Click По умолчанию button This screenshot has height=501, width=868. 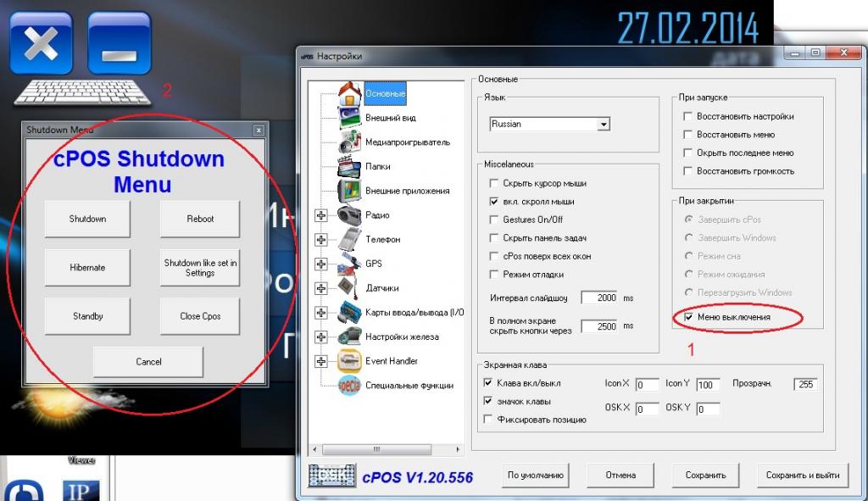[x=536, y=475]
